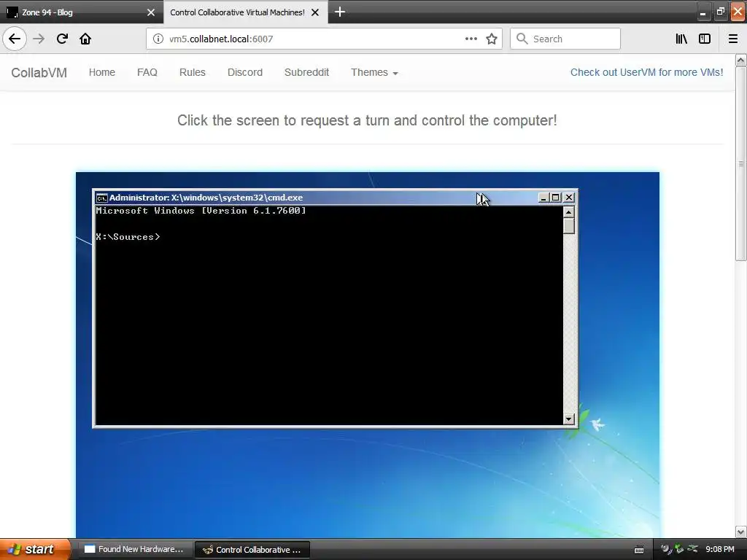Go back using the browser back arrow

[15, 39]
